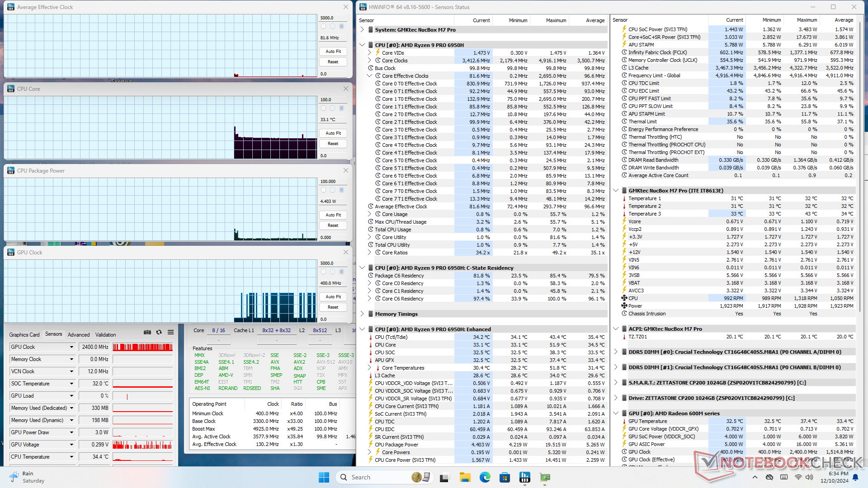Launch File Explorer from the taskbar
Viewport: 868px width, 488px height.
465,477
